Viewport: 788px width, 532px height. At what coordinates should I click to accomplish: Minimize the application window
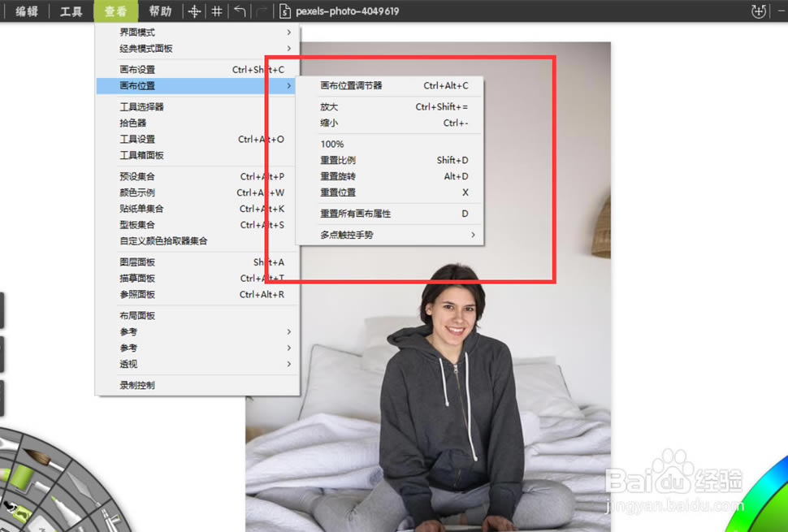point(782,11)
